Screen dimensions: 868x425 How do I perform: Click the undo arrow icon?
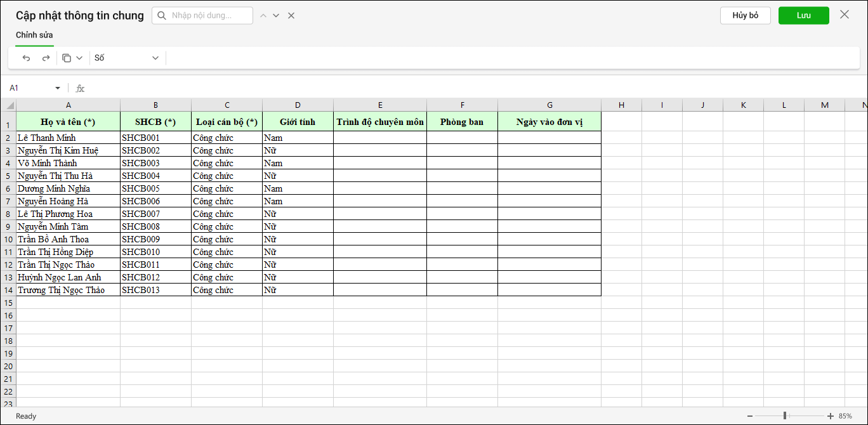(x=26, y=58)
